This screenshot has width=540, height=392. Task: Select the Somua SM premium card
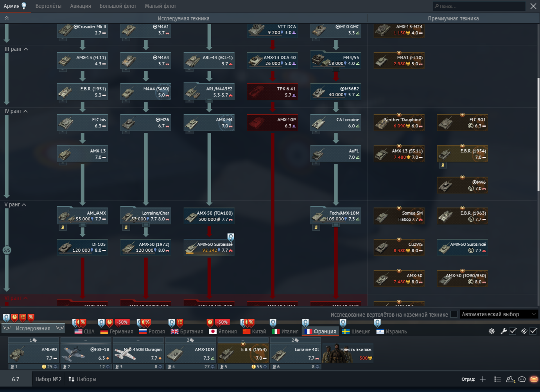point(399,216)
